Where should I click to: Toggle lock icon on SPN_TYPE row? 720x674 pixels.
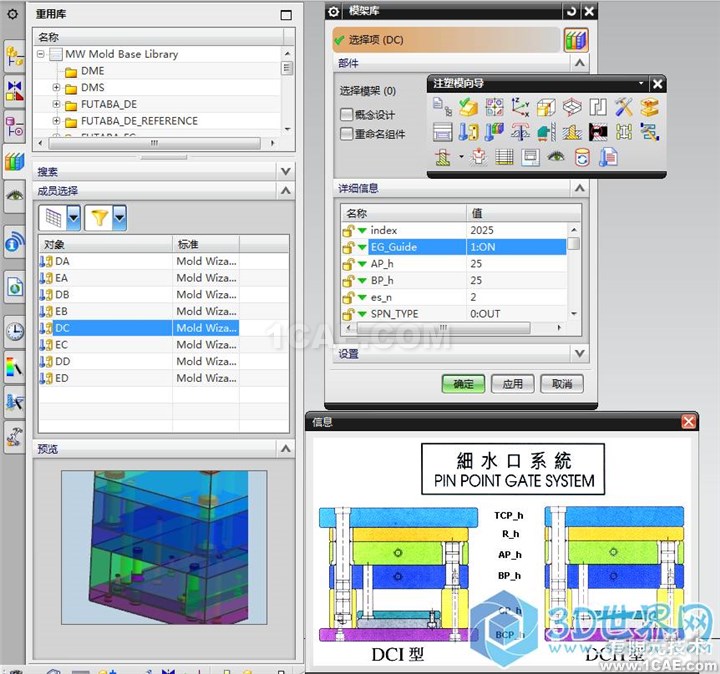349,314
